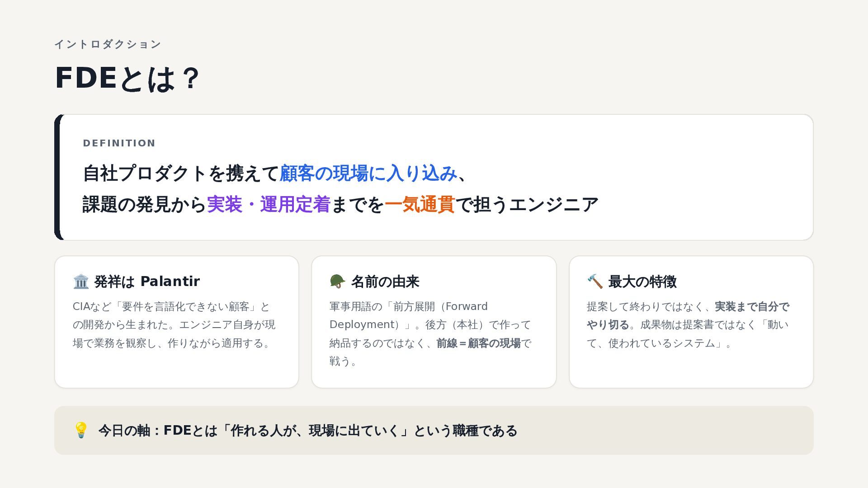Click the bold text 実装まで自分でやり切る
The image size is (868, 488).
point(688,316)
